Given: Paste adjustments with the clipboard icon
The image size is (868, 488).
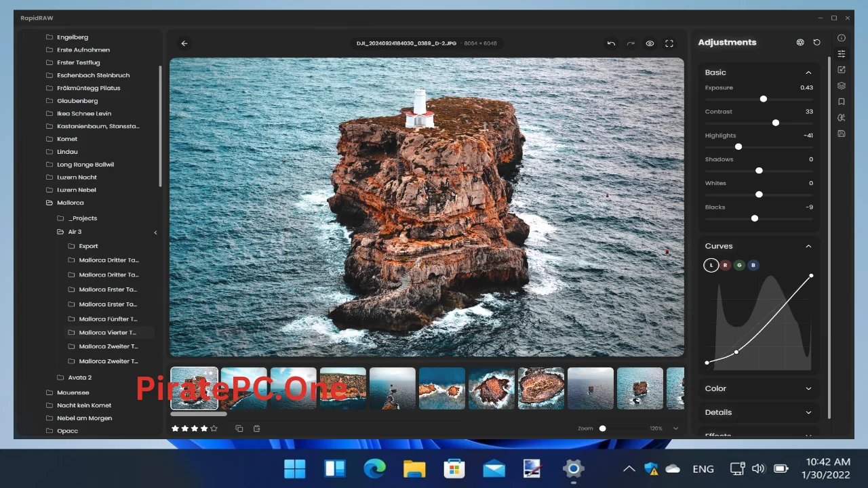Looking at the screenshot, I should click(x=256, y=428).
